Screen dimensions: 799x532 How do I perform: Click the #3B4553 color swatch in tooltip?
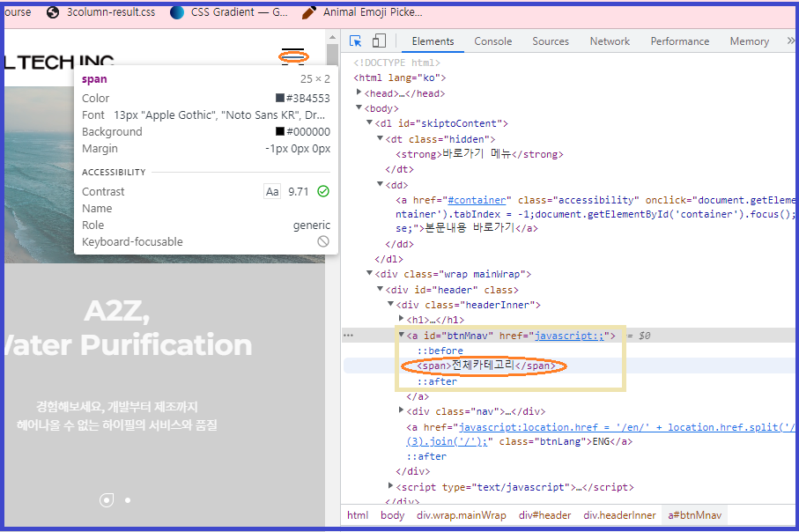click(280, 98)
